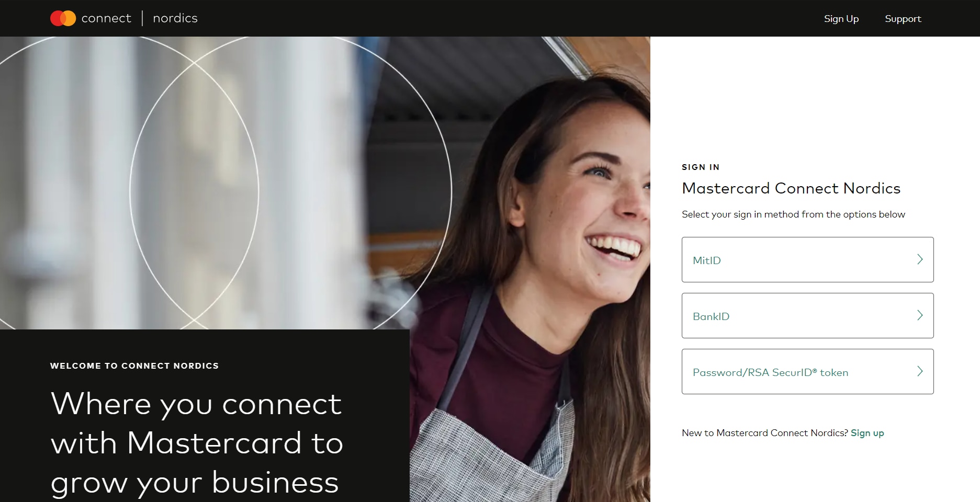
Task: Click the 'nordics' text in header
Action: (x=175, y=18)
